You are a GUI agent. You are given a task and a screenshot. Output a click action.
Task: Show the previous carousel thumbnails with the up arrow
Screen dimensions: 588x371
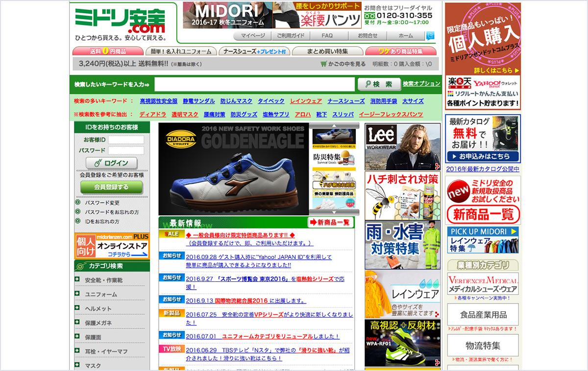[x=334, y=126]
